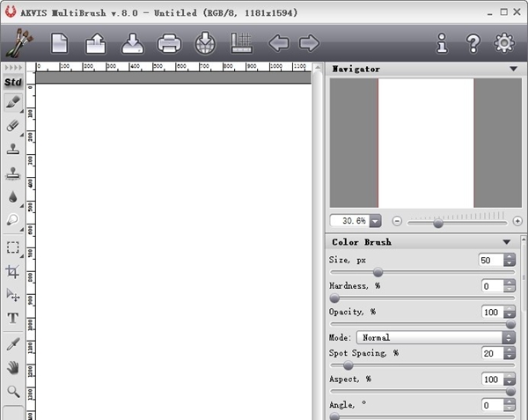Click the Navigator preview thumbnail

pyautogui.click(x=426, y=143)
